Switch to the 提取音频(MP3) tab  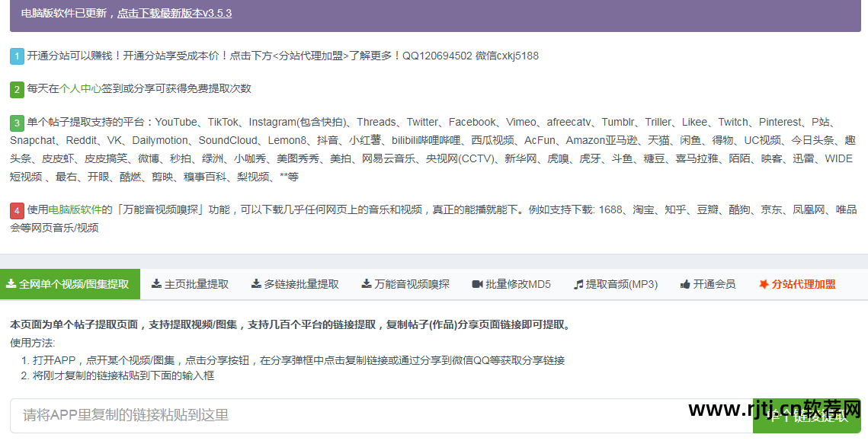click(616, 284)
